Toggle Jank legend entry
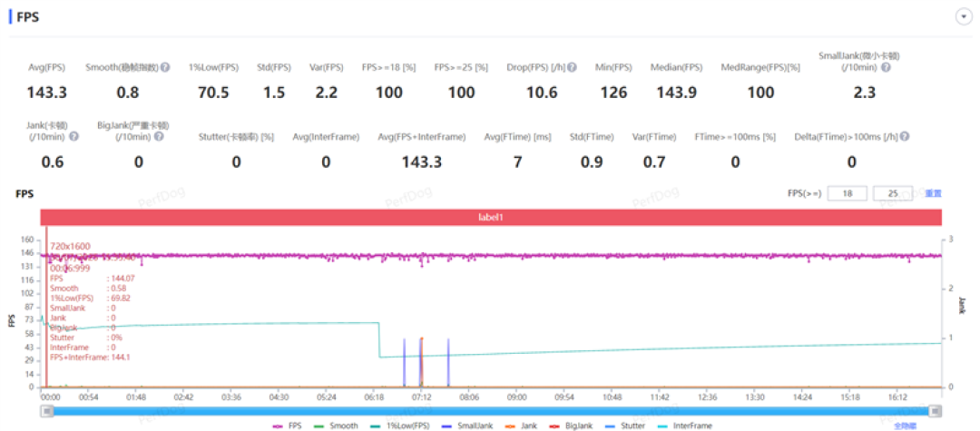The width and height of the screenshot is (980, 431). pyautogui.click(x=519, y=426)
